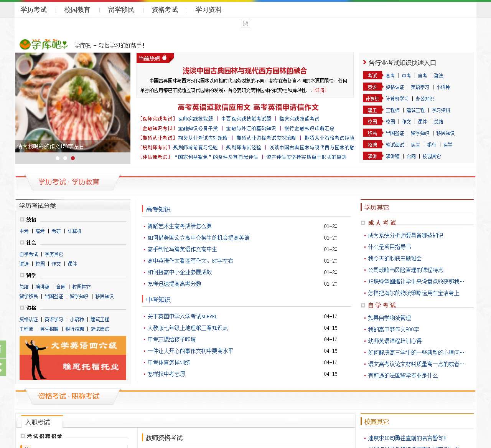The image size is (491, 448).
Task: Click the [期货从业考试] category link
Action: (x=157, y=138)
